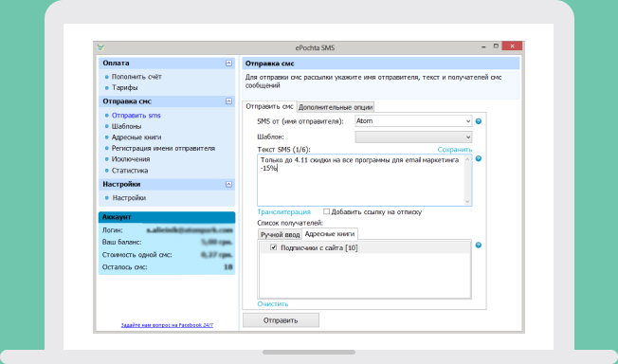Switch to Дополнительные опции tab
Viewport: 618px width, 364px height.
(x=336, y=107)
